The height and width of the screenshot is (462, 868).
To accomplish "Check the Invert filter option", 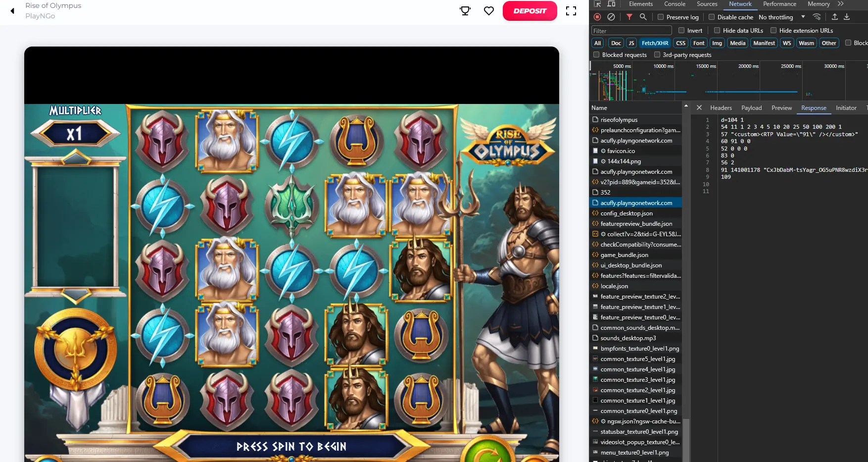I will coord(681,30).
